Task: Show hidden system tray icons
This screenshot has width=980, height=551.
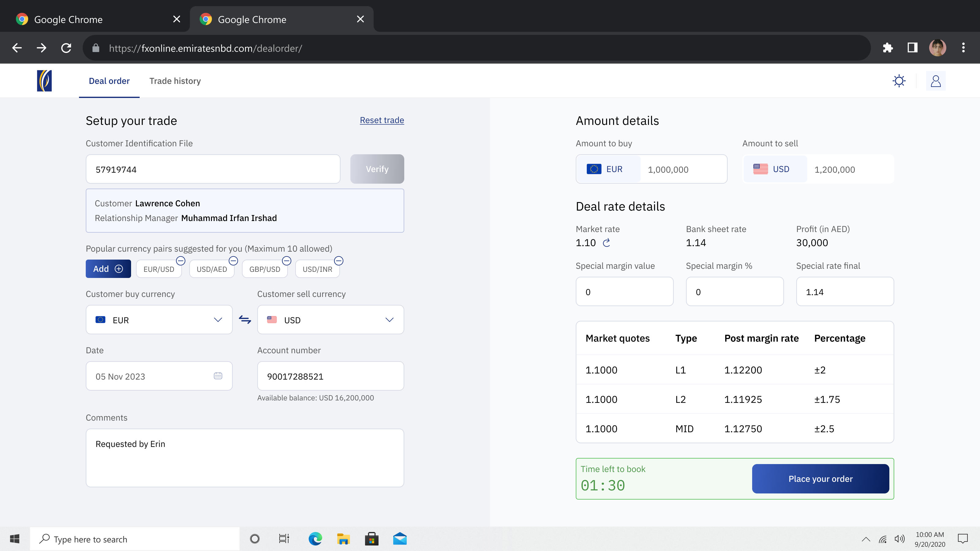Action: [866, 539]
